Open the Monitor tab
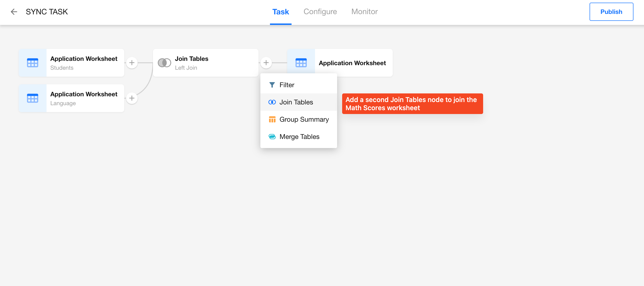This screenshot has height=286, width=644. [364, 12]
